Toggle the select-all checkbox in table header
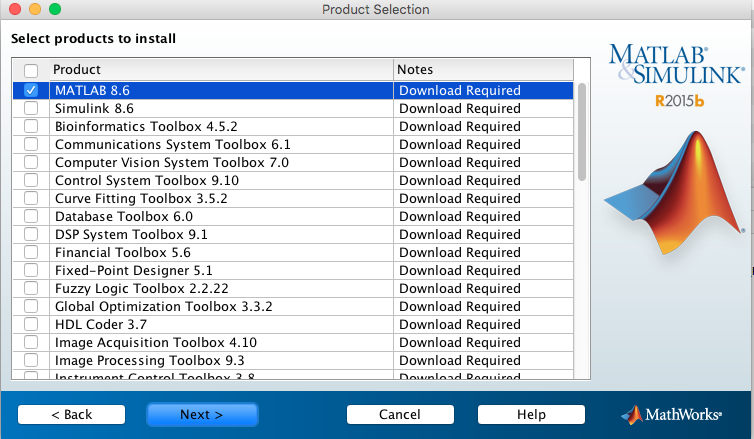The height and width of the screenshot is (439, 754). click(31, 70)
